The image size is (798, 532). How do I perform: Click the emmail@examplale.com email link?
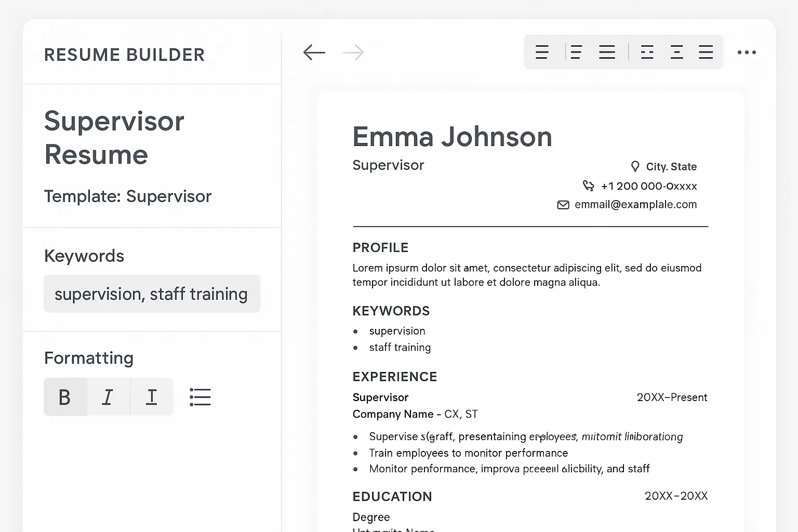tap(635, 205)
